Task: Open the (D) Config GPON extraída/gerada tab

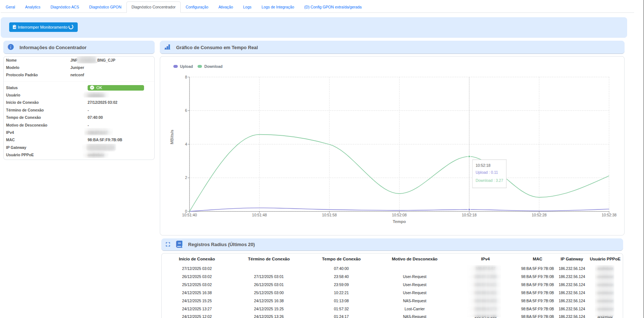Action: tap(332, 7)
